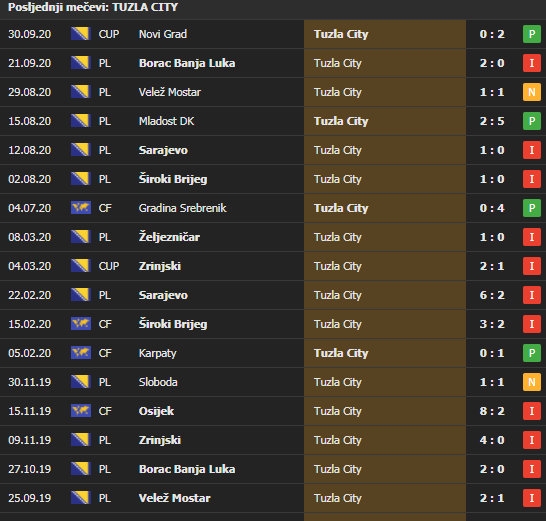This screenshot has height=521, width=546.
Task: Select the Zrinjski CUP match on 04.03.20
Action: point(273,266)
